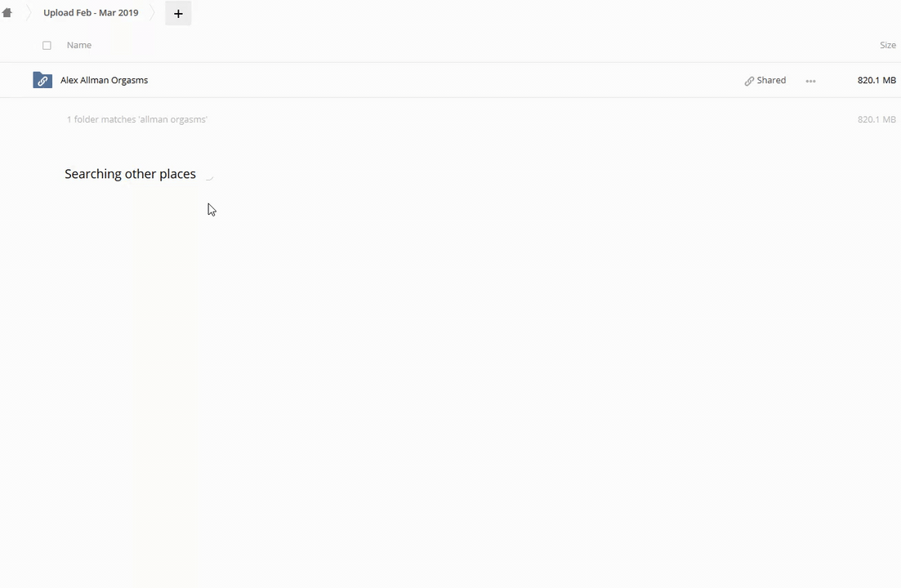Toggle the select-all checkbox in the header
The height and width of the screenshot is (588, 901).
(47, 46)
